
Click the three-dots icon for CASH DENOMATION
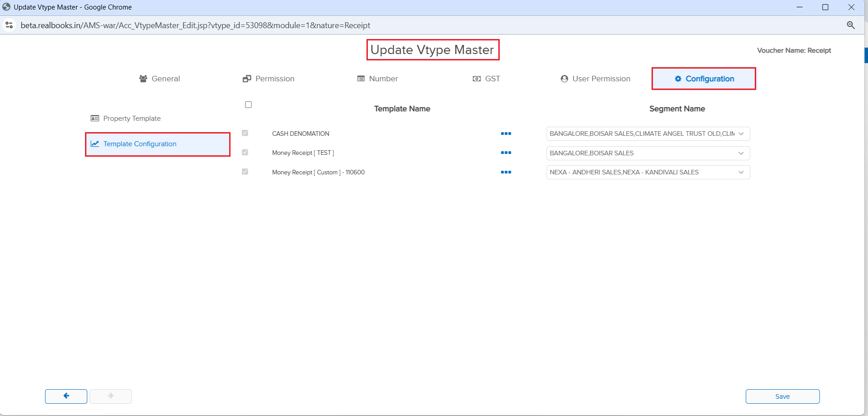pos(506,134)
